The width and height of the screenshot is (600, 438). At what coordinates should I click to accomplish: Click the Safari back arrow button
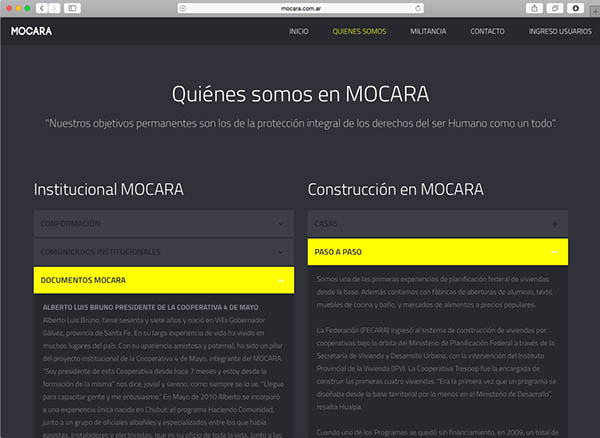point(41,8)
